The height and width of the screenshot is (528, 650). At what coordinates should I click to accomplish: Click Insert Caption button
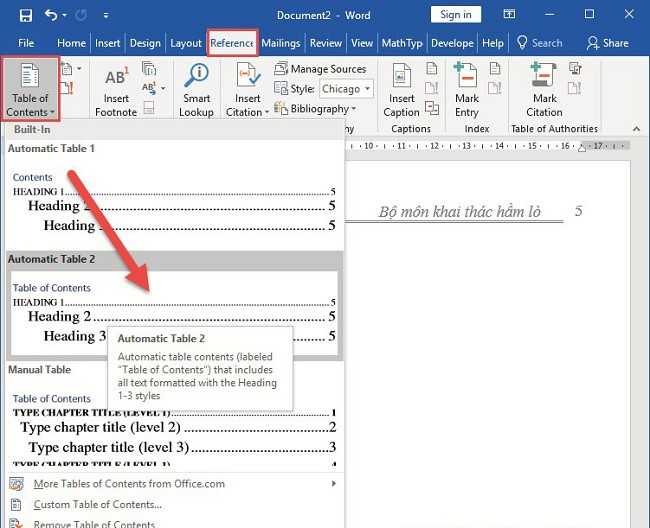(x=402, y=90)
